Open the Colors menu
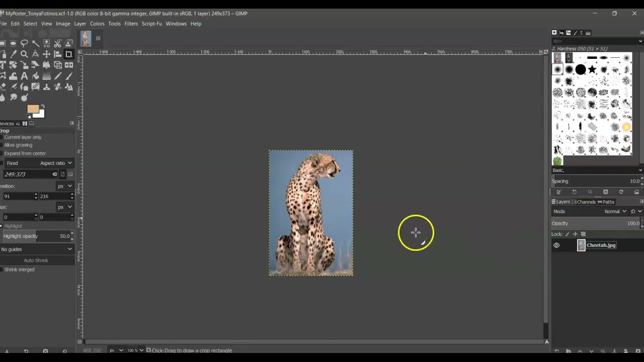This screenshot has height=362, width=644. click(x=97, y=24)
